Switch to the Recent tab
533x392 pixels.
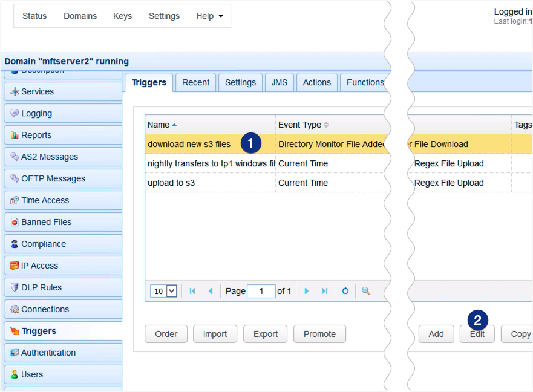(195, 82)
